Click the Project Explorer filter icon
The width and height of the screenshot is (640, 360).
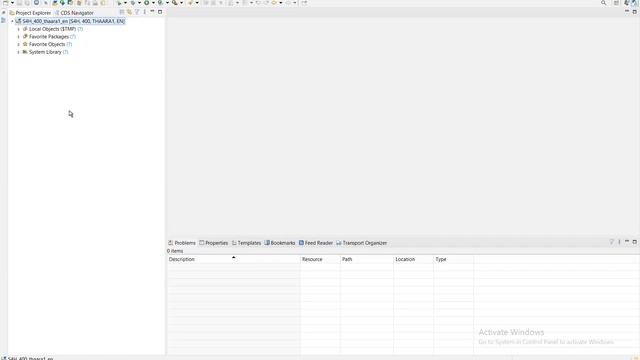[137, 12]
